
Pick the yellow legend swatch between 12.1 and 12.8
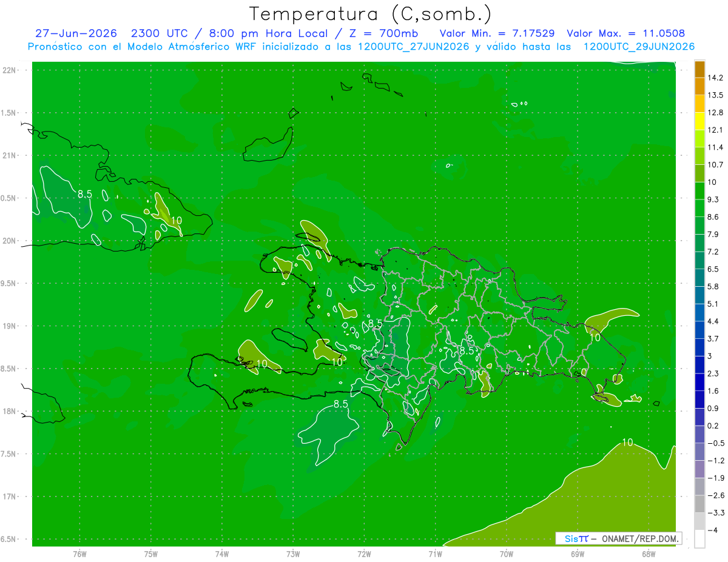(699, 121)
